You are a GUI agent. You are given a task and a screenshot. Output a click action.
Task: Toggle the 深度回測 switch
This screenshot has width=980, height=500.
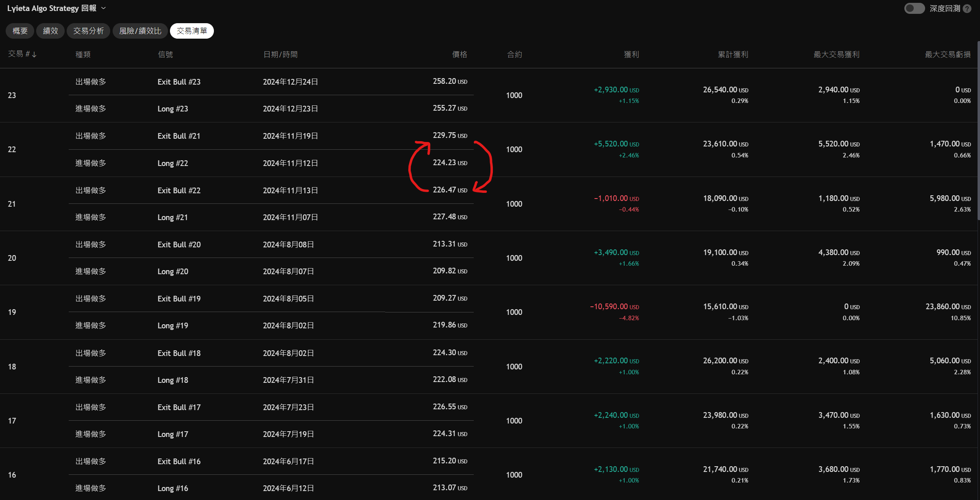coord(914,9)
